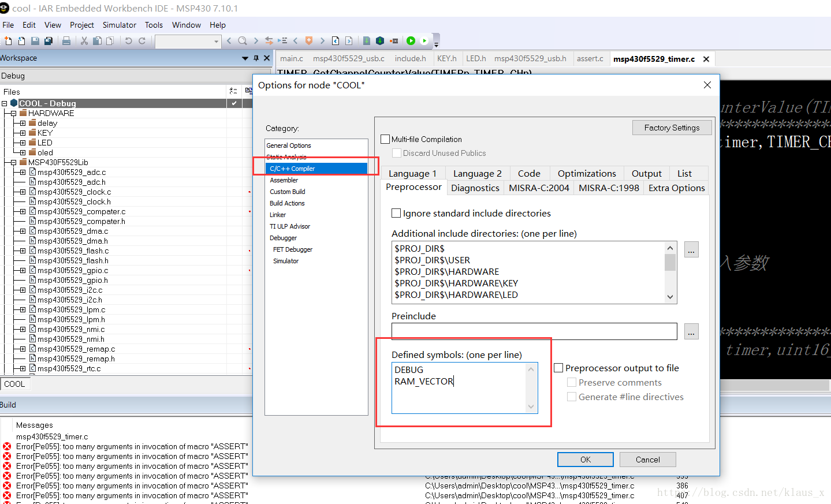Open the toolbar search combo box dropdown
Viewport: 831px width, 504px height.
click(x=217, y=42)
